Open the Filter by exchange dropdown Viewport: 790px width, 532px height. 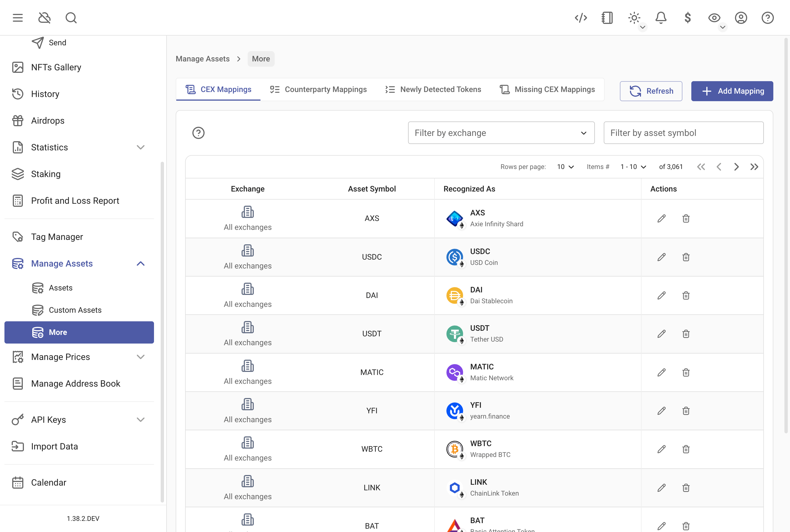[x=501, y=133]
